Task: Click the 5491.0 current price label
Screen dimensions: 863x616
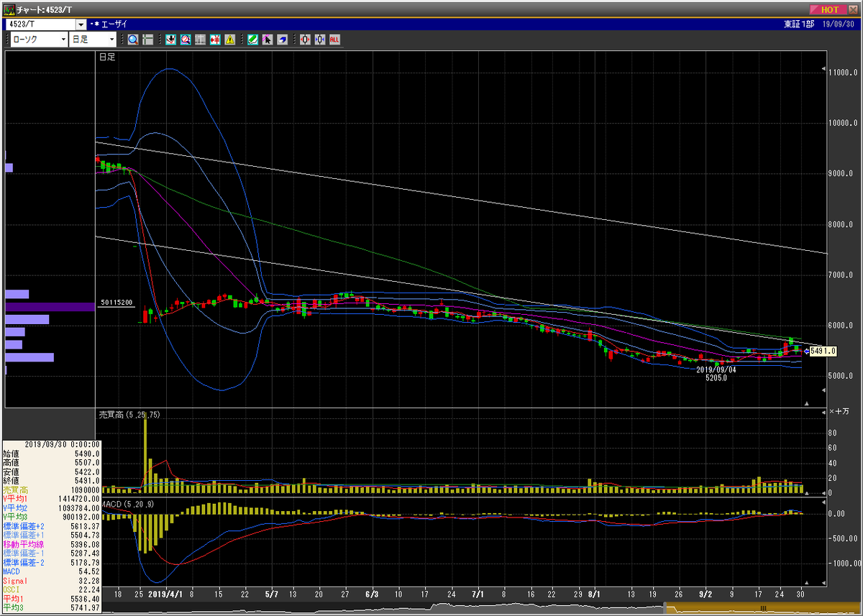Action: (822, 351)
